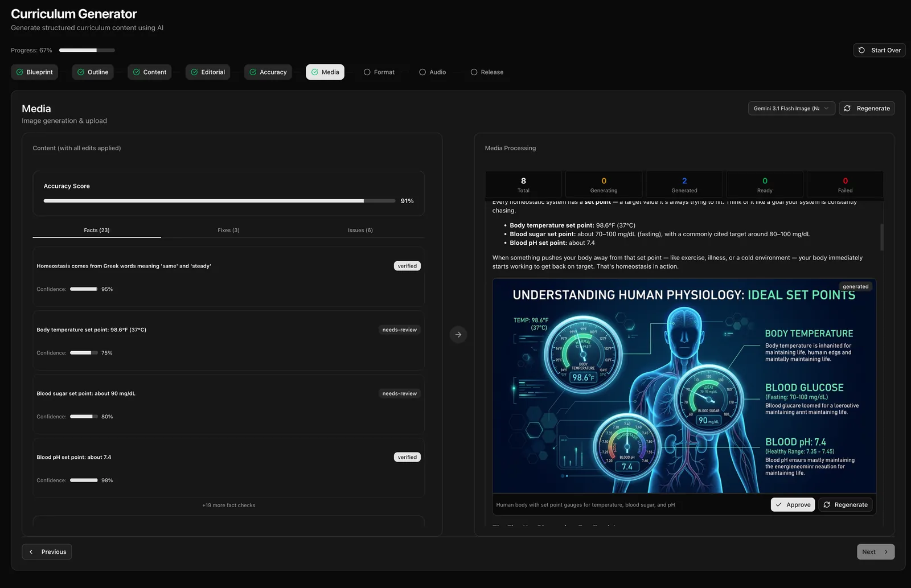Click the 75% confidence bar for body temperature
This screenshot has width=911, height=588.
[84, 353]
